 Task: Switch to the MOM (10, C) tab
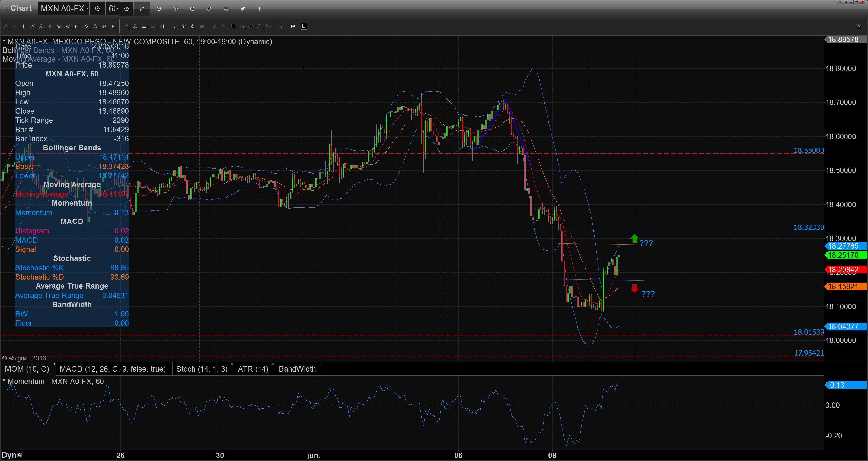point(28,369)
